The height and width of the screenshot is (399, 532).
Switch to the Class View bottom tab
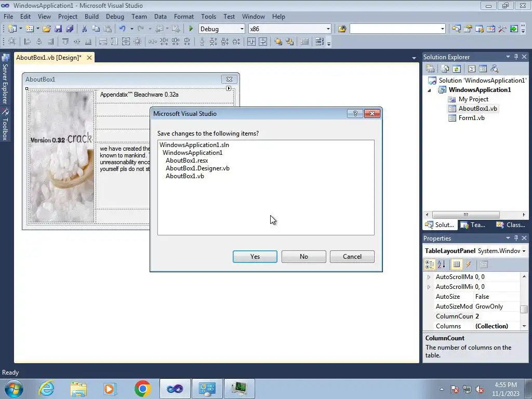click(511, 224)
